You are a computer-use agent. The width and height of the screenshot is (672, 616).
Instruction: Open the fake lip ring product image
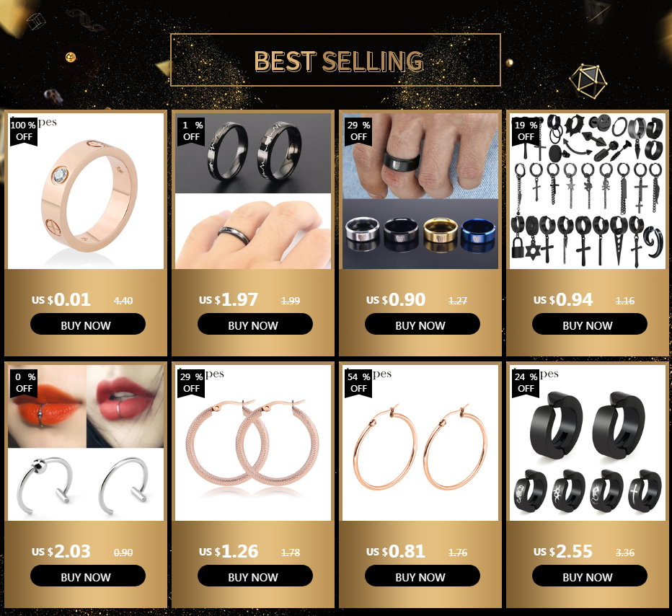pyautogui.click(x=86, y=443)
